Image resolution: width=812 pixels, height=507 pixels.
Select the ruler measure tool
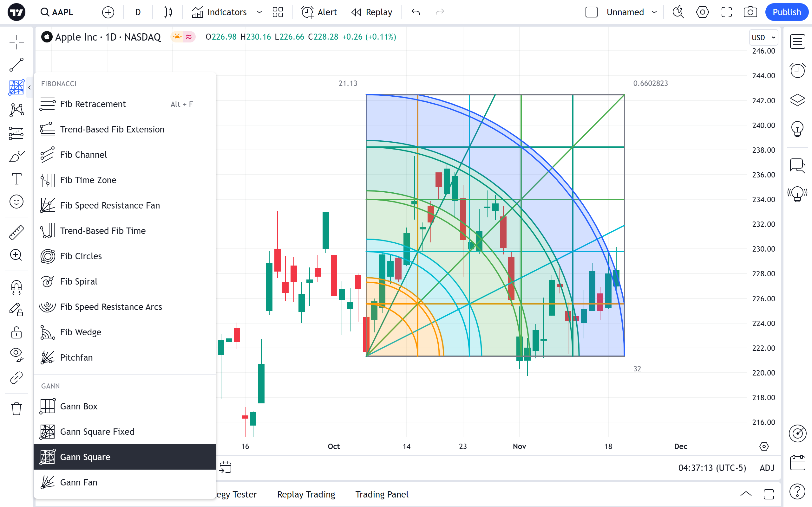pyautogui.click(x=16, y=232)
